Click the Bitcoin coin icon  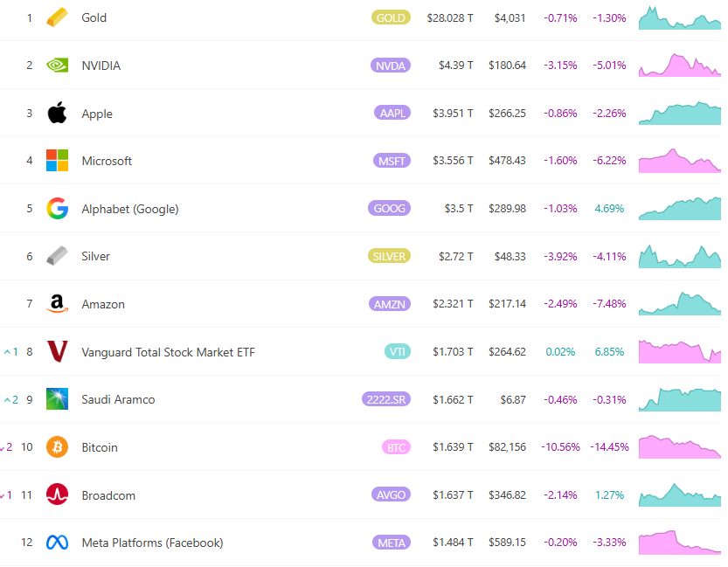point(57,446)
